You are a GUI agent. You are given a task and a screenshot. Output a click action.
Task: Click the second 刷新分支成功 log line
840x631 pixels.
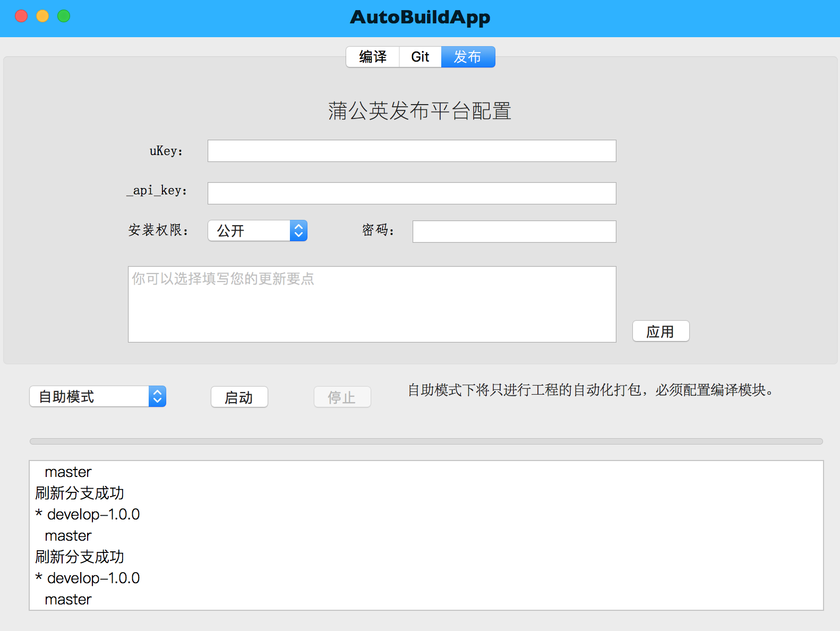[80, 557]
